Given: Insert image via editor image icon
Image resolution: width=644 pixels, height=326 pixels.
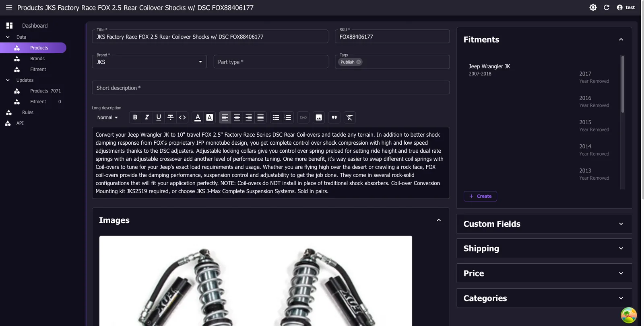Looking at the screenshot, I should point(319,117).
